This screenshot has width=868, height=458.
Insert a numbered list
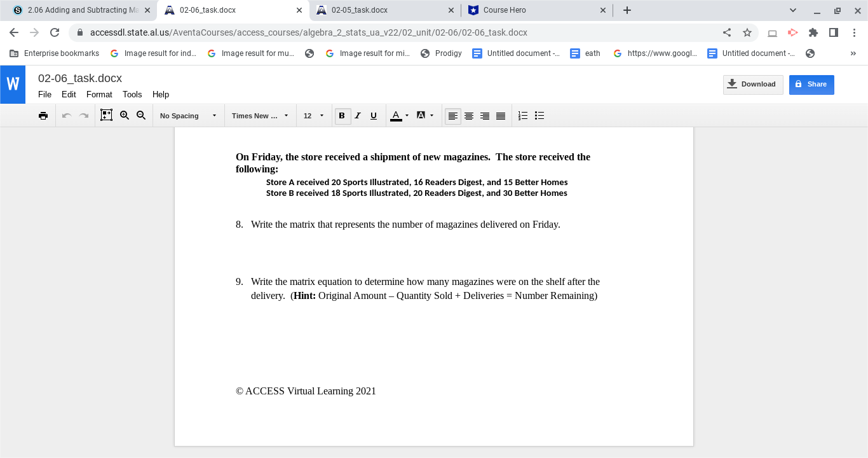click(523, 116)
